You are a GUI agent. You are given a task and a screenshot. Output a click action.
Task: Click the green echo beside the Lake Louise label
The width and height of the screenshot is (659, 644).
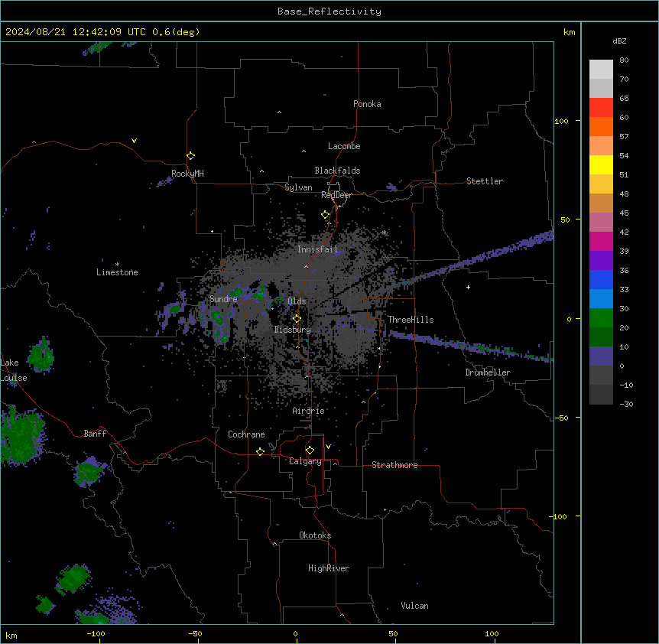click(41, 355)
